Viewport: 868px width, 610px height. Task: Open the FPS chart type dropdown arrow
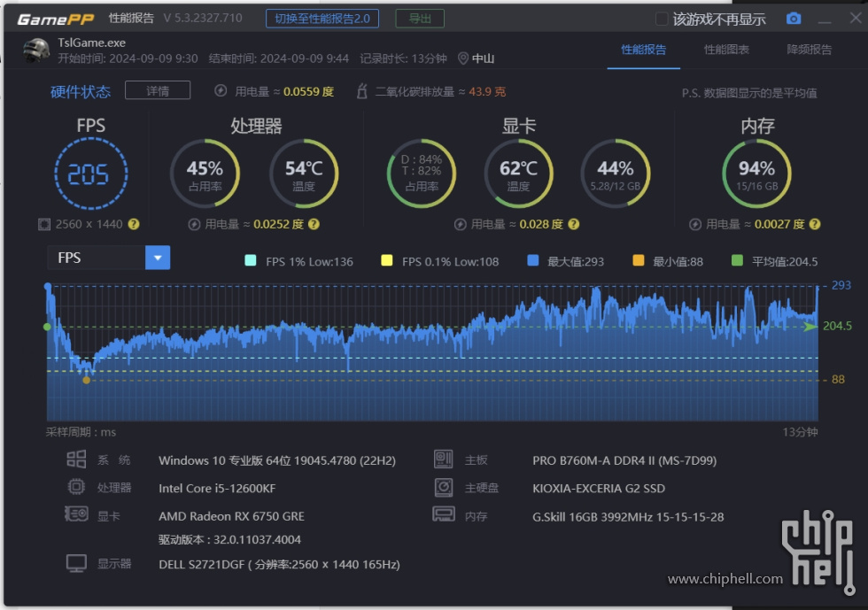pos(158,258)
